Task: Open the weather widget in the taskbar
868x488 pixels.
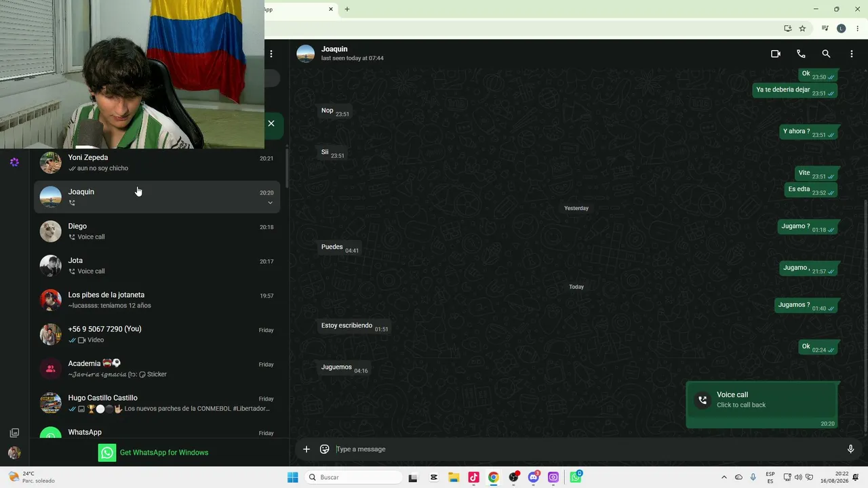Action: tap(32, 477)
